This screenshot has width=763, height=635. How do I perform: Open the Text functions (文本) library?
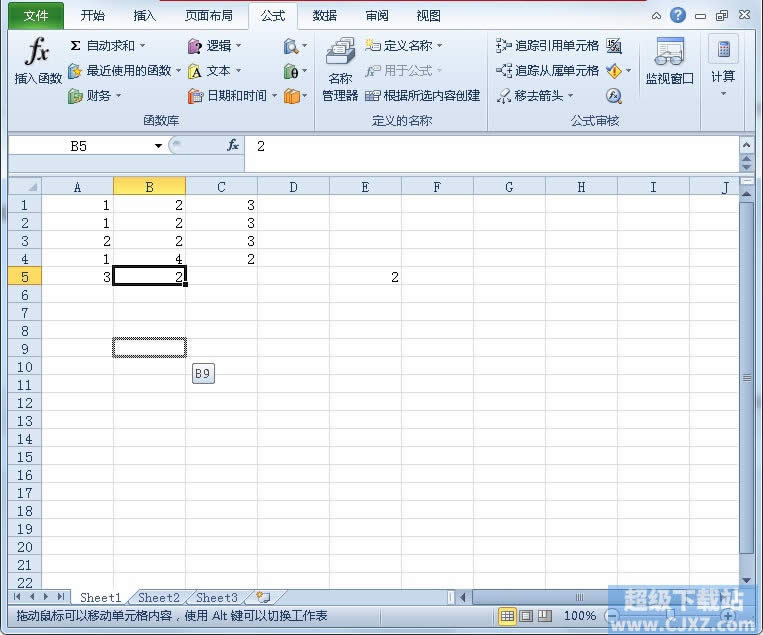click(x=214, y=71)
